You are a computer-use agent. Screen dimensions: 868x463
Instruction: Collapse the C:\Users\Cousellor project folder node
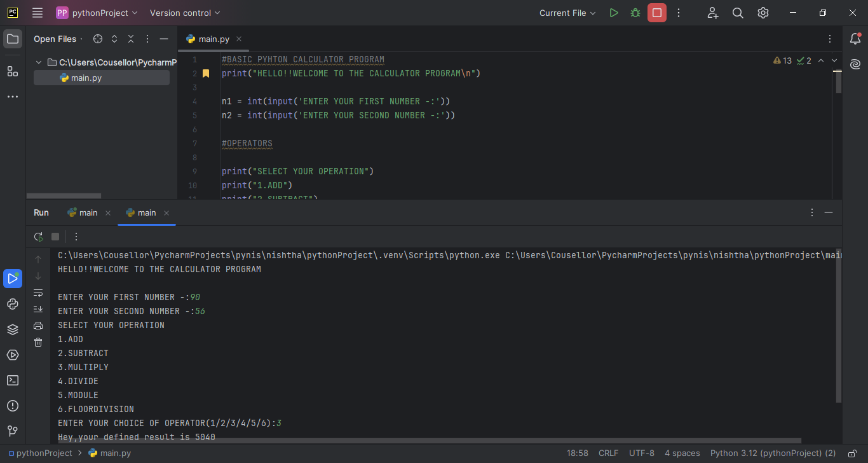[x=39, y=62]
